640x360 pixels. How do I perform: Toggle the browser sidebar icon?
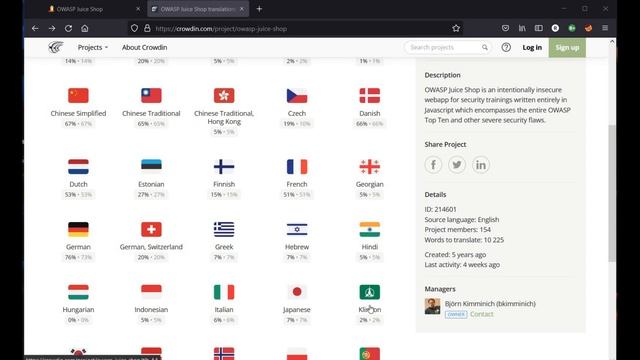tap(539, 28)
